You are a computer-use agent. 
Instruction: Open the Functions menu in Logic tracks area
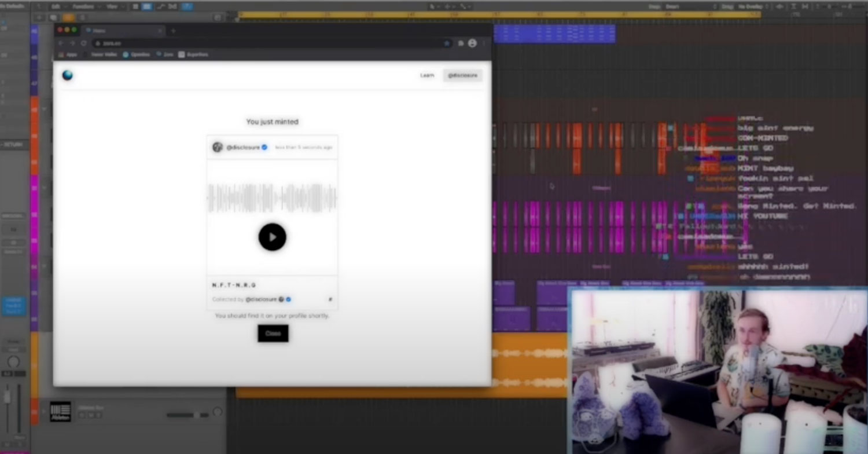tap(87, 6)
